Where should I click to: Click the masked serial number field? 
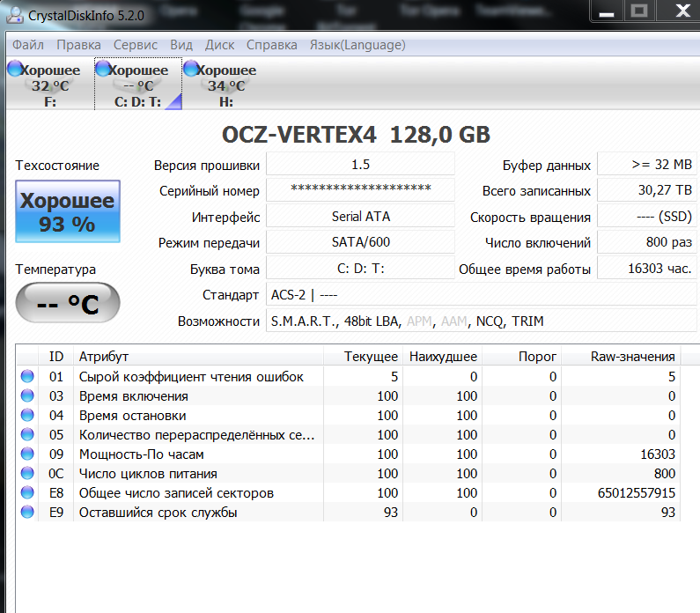[x=360, y=190]
